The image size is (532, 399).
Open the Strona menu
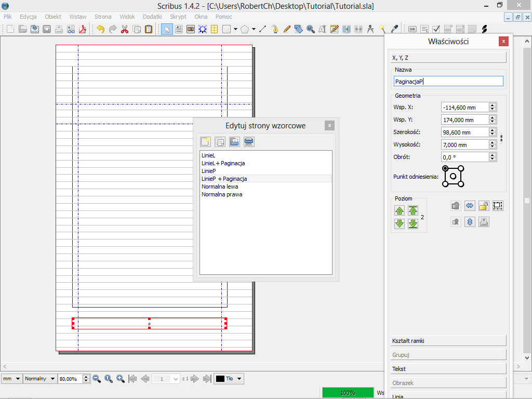pyautogui.click(x=103, y=17)
